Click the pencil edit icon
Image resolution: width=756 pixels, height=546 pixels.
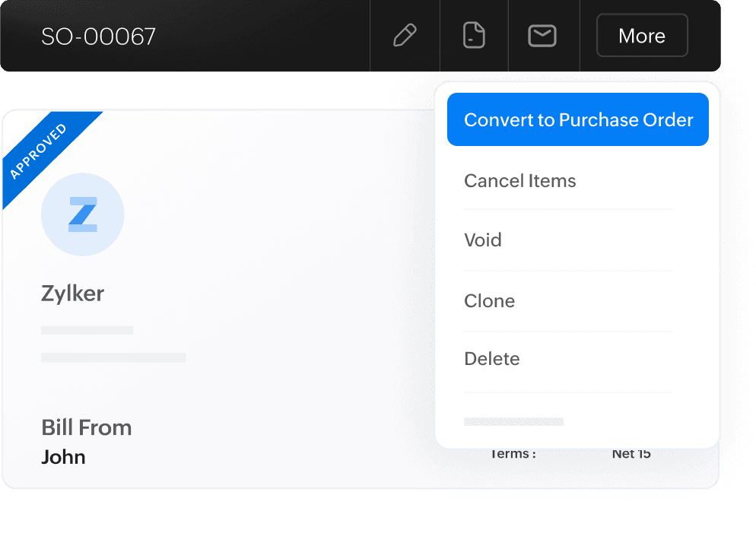(405, 36)
